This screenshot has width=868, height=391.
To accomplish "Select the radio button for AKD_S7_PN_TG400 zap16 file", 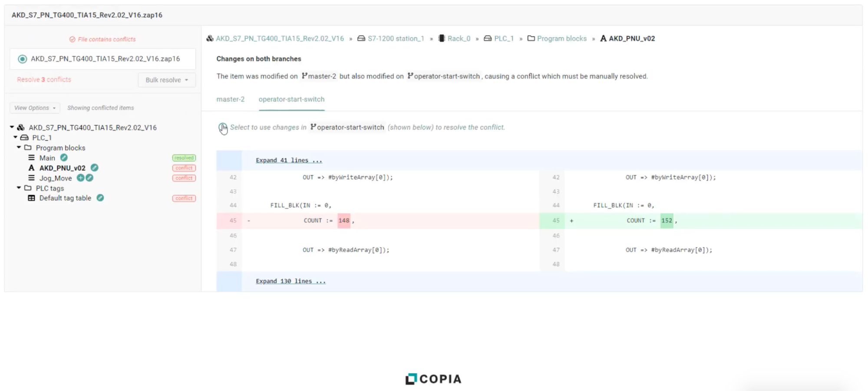I will (23, 59).
